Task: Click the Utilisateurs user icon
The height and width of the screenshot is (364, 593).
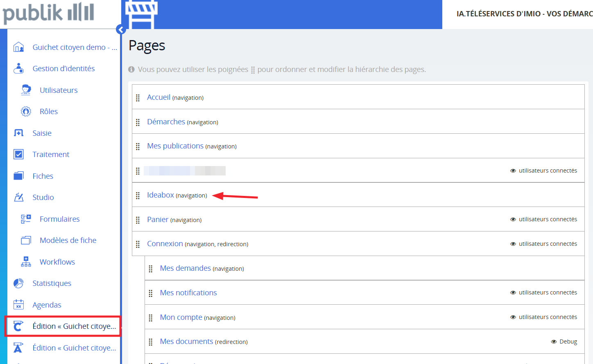Action: point(26,90)
